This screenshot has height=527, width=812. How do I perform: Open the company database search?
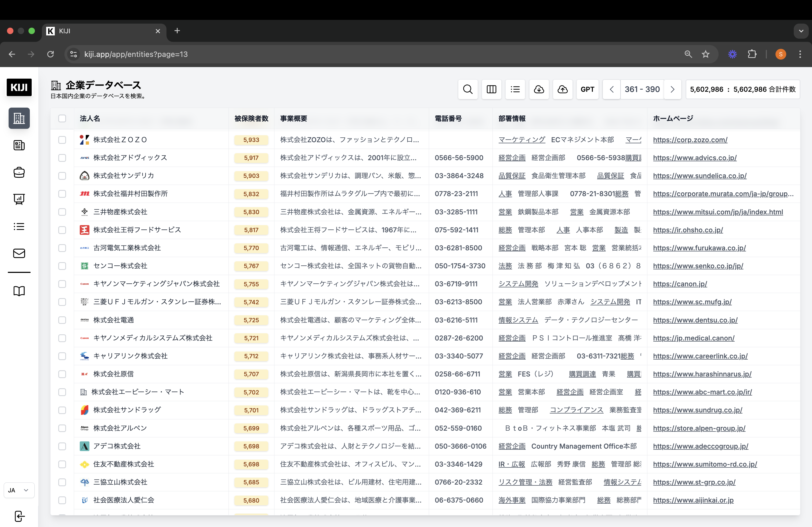pos(468,89)
